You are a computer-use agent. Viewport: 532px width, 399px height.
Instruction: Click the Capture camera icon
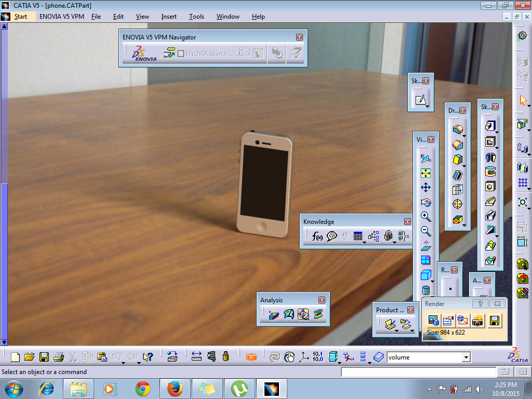click(x=251, y=357)
